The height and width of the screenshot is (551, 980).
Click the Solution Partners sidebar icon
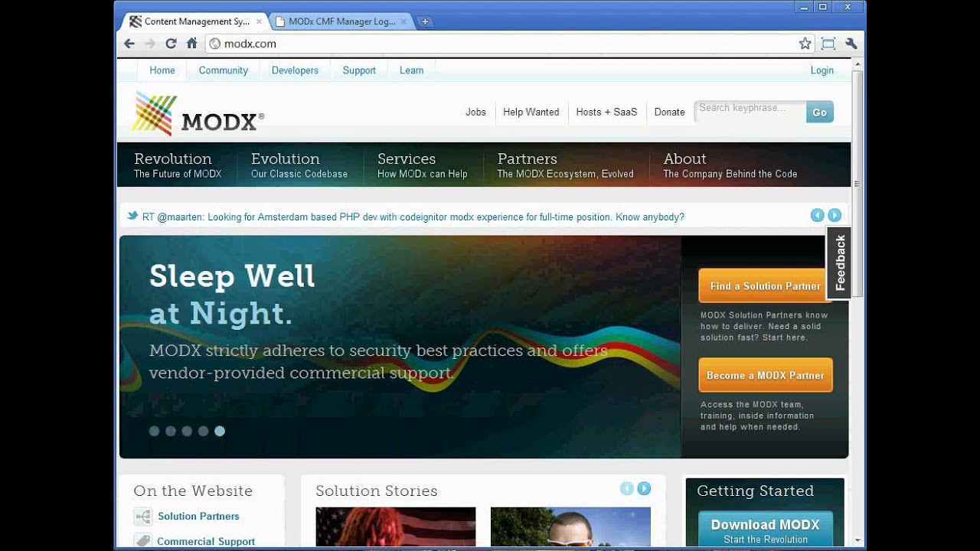[143, 517]
